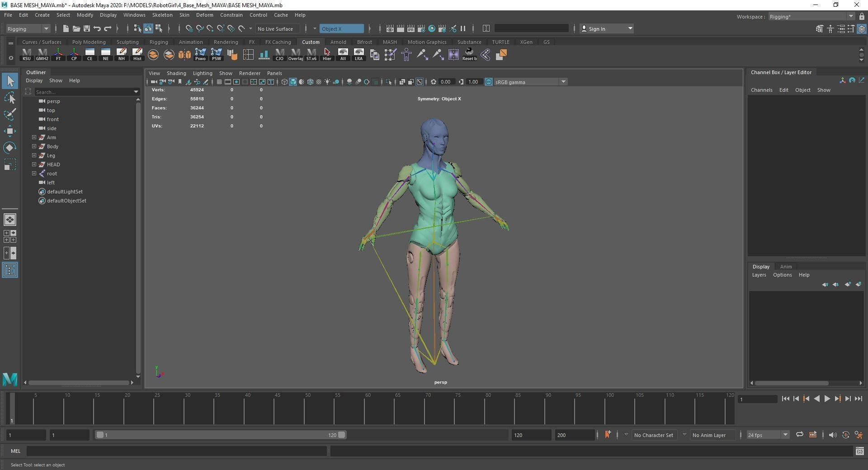Open the Workspace Rigging dropdown
The width and height of the screenshot is (868, 470).
point(811,17)
